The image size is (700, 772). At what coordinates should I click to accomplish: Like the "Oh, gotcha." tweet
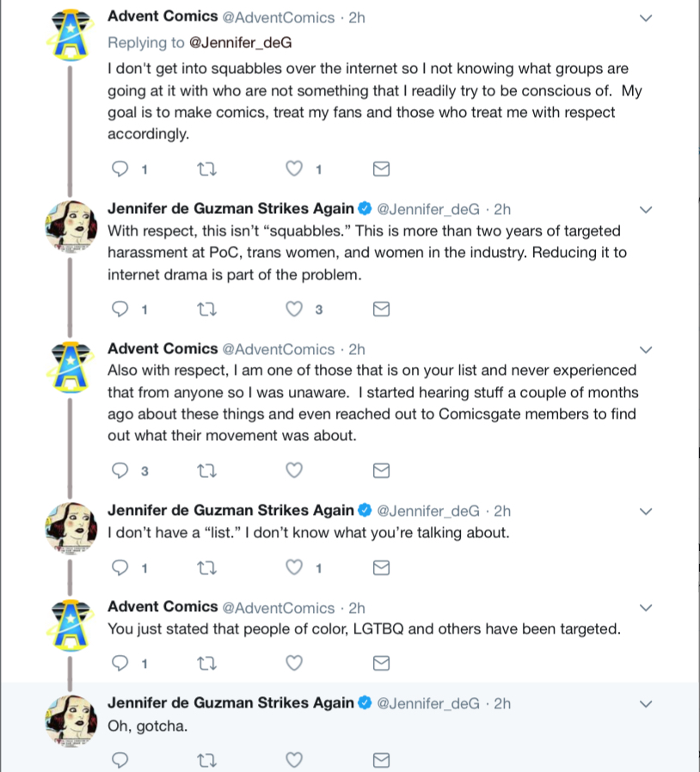point(294,760)
